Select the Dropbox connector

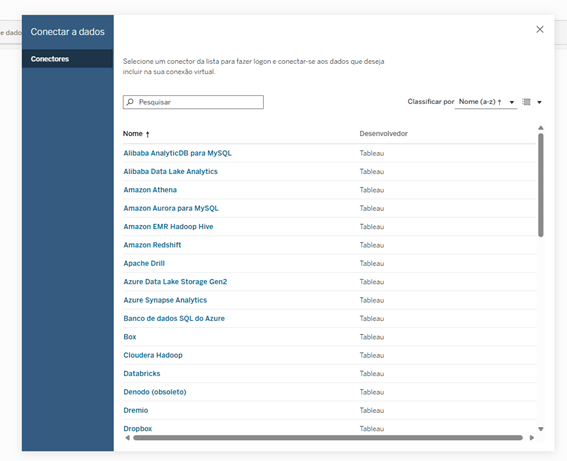pyautogui.click(x=138, y=428)
